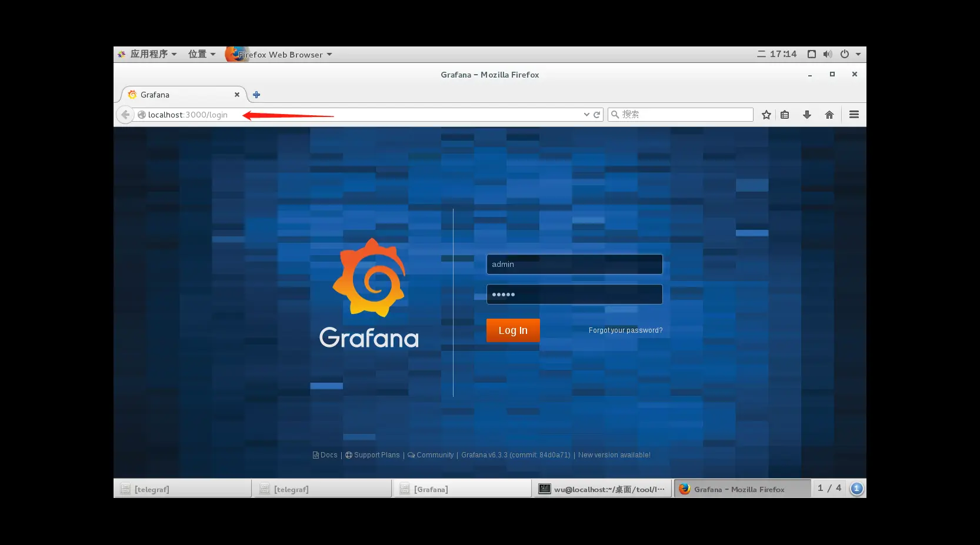Reload the current page

tap(597, 115)
